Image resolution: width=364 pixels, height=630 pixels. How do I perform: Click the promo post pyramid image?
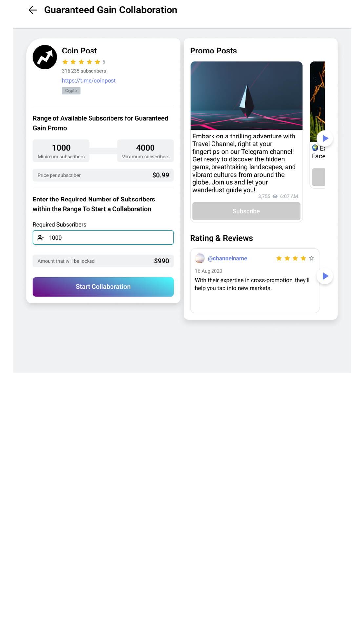point(246,95)
